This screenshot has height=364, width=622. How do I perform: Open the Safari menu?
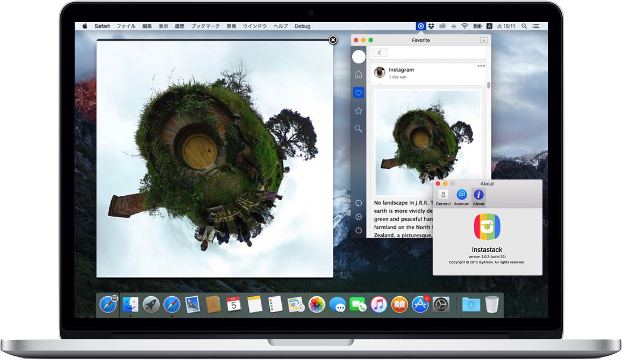pos(102,26)
